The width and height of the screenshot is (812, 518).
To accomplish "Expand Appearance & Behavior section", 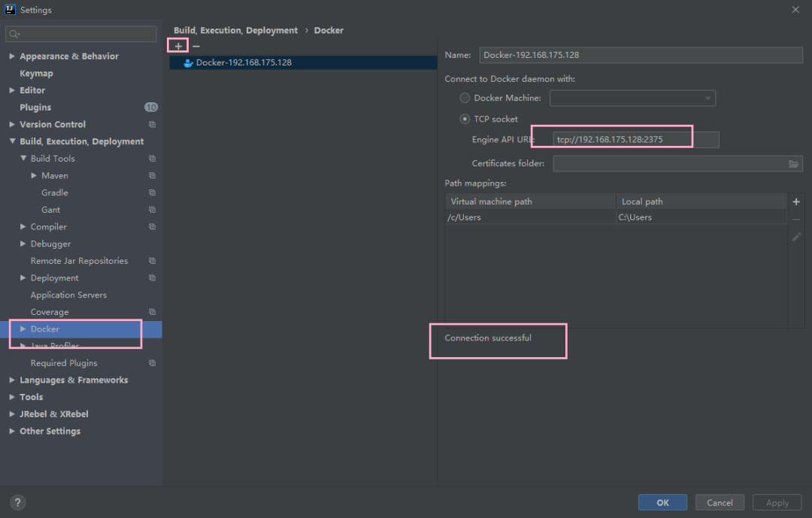I will coord(12,56).
